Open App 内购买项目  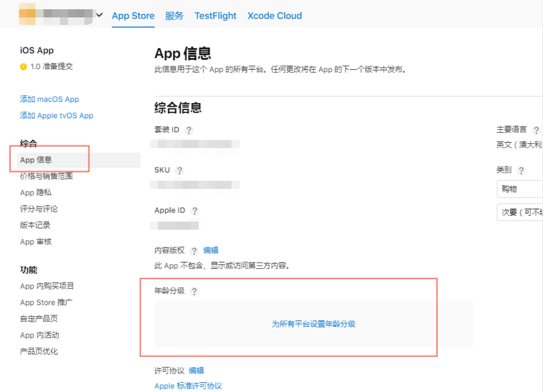(47, 286)
